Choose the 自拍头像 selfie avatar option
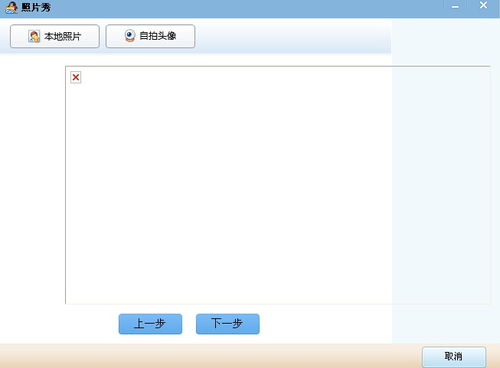Viewport: 500px width, 368px height. tap(150, 36)
